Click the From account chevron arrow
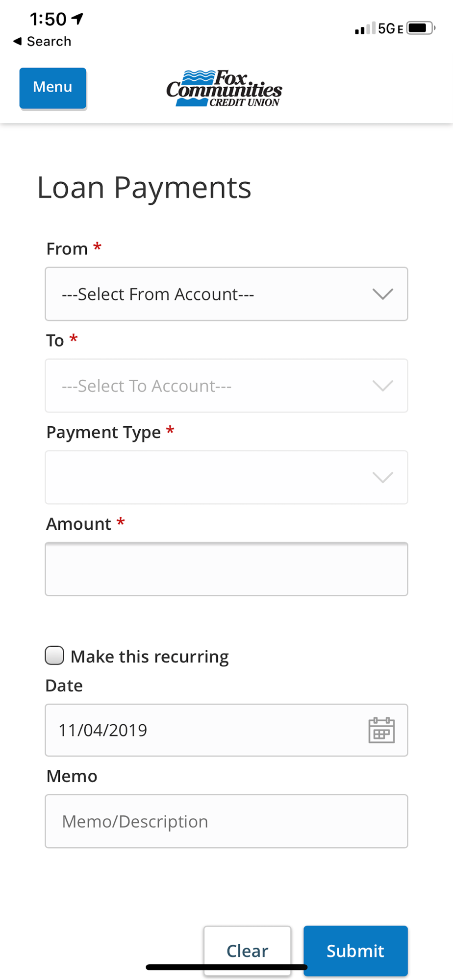The image size is (453, 980). coord(383,294)
